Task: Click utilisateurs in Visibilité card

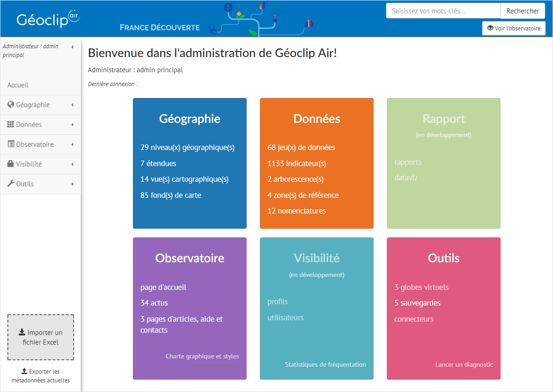Action: point(286,317)
